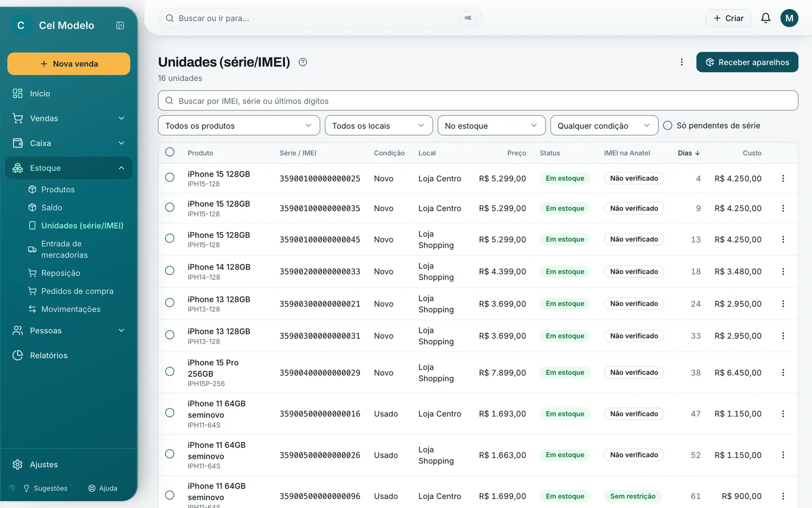Image resolution: width=812 pixels, height=508 pixels.
Task: Expand the Caixa sidebar section
Action: (69, 143)
